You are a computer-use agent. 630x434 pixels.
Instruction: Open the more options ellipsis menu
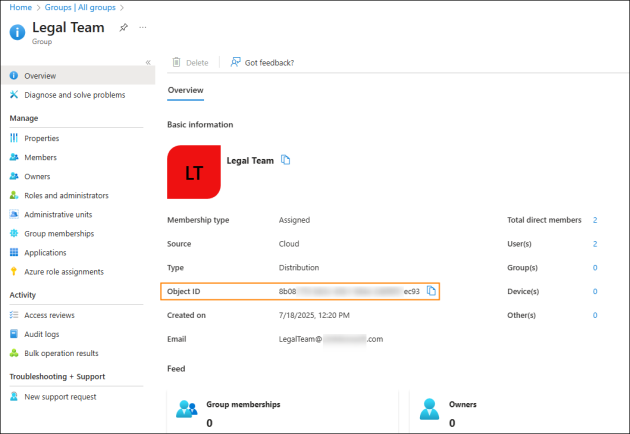(x=143, y=27)
